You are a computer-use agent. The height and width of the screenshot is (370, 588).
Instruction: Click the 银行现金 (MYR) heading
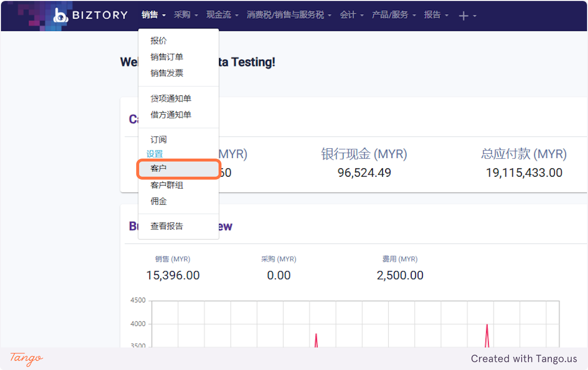pyautogui.click(x=364, y=155)
